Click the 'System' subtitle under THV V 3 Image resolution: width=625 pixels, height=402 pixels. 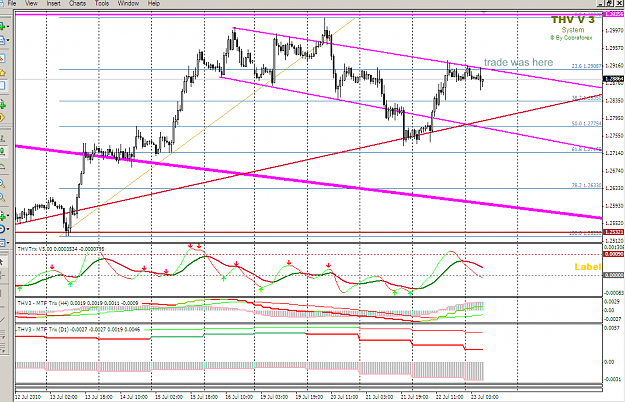(573, 30)
